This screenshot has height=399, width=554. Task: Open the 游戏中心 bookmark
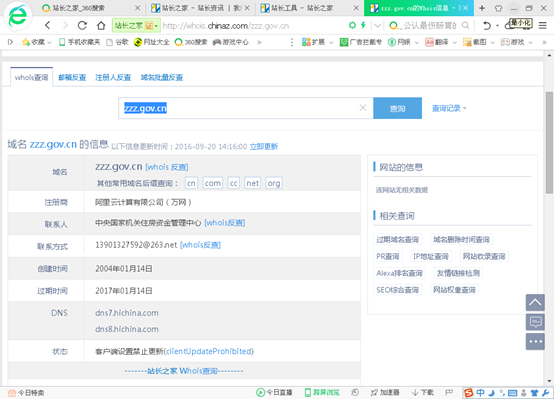pos(231,42)
